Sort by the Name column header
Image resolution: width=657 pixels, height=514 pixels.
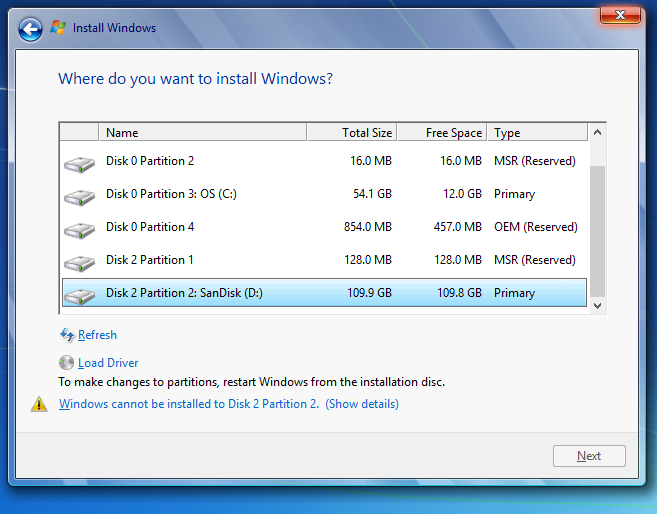(203, 132)
